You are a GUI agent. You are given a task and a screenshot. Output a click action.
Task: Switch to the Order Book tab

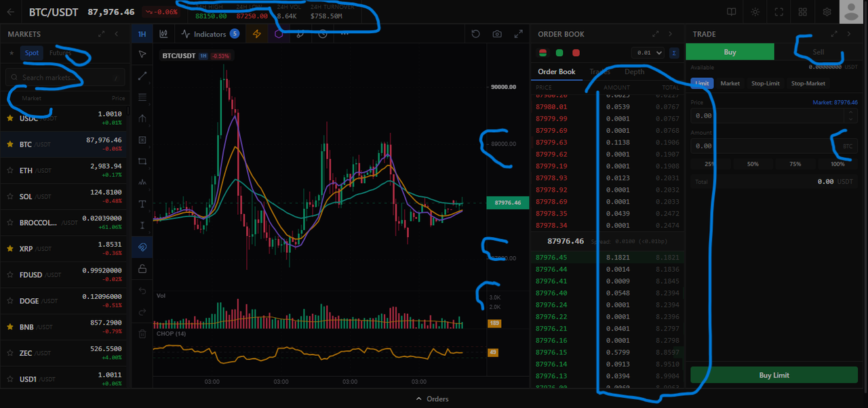[556, 72]
